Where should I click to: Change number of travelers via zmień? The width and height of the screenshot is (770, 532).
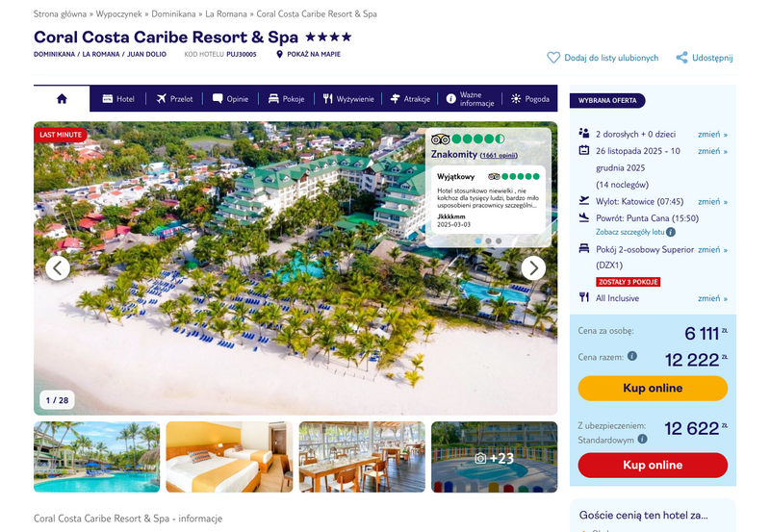pos(712,134)
